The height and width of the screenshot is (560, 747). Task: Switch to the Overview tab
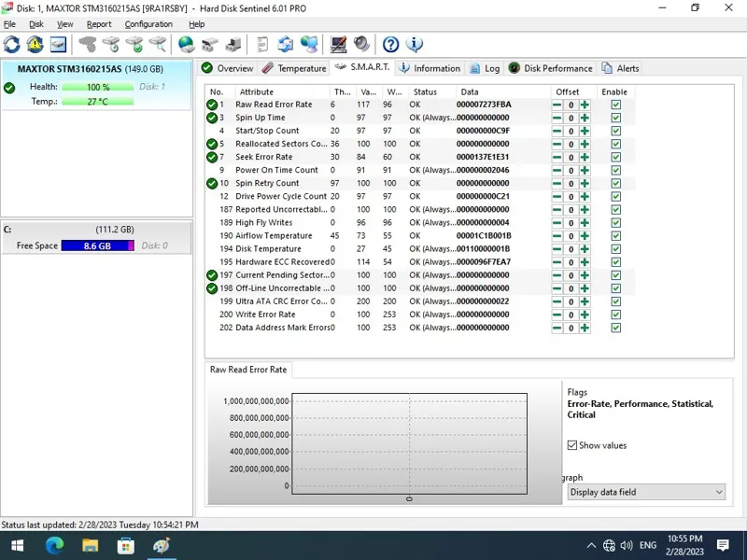tap(227, 68)
